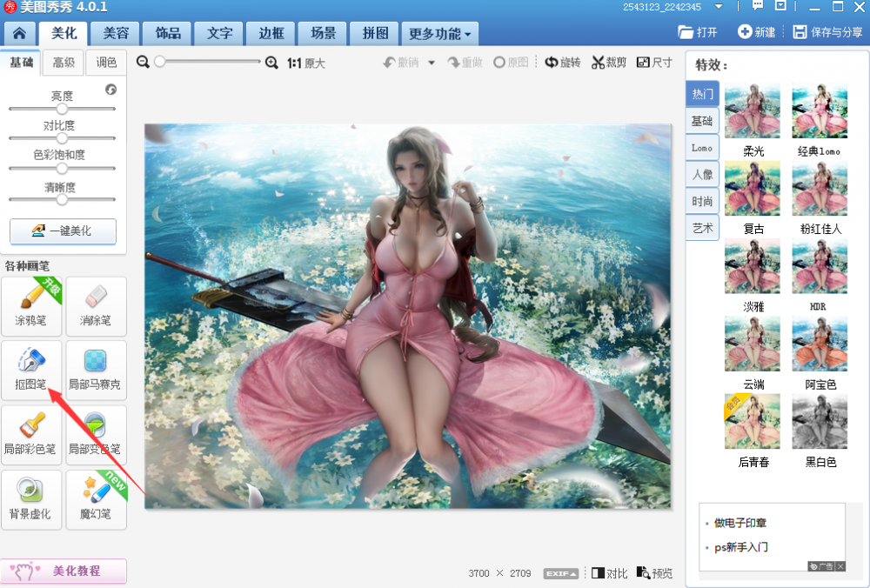Select the 局部马赛克 mosaic tool
The width and height of the screenshot is (870, 588).
click(x=96, y=370)
